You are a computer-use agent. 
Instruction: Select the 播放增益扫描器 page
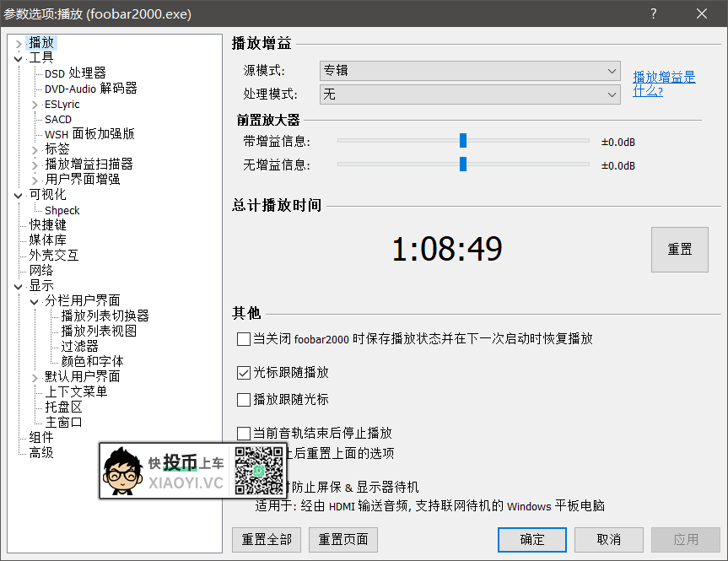pyautogui.click(x=89, y=164)
